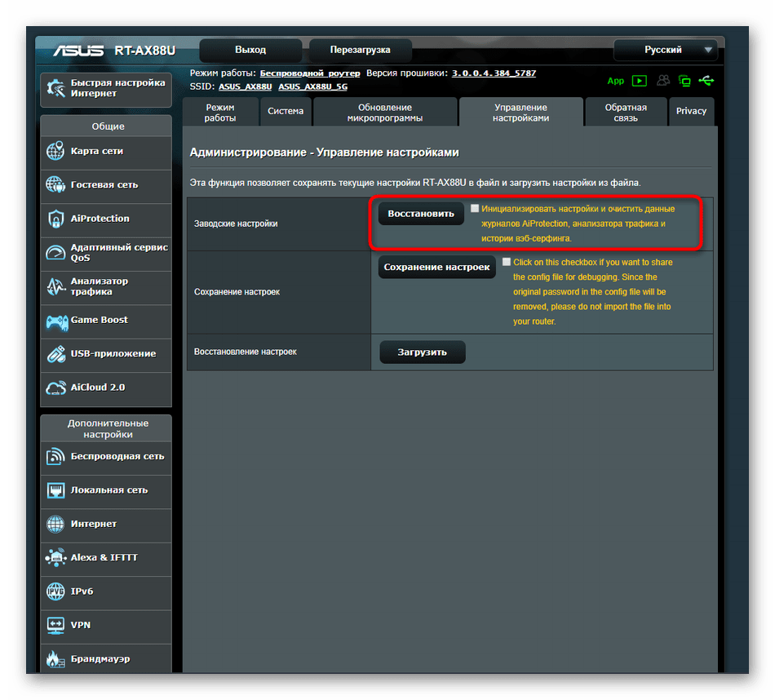Click the Анализатор трафика icon
The width and height of the screenshot is (775, 700).
(55, 286)
